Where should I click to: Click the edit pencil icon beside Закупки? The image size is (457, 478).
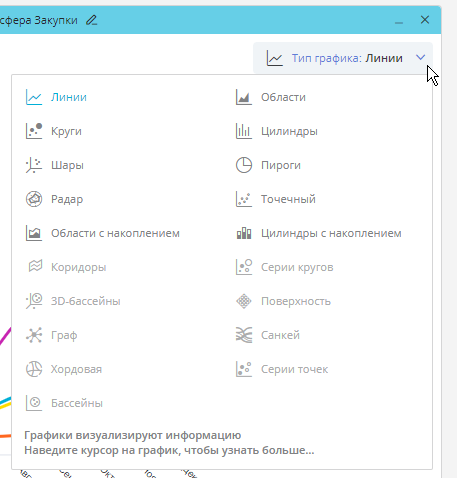91,20
